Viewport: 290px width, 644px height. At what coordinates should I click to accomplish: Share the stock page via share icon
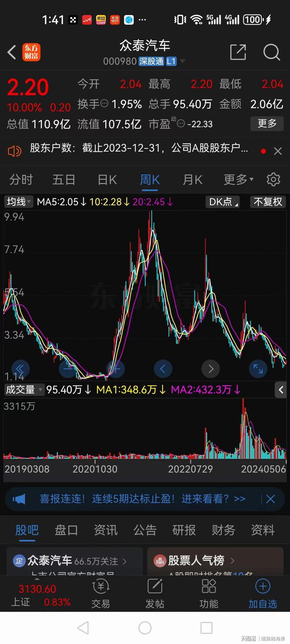click(238, 52)
